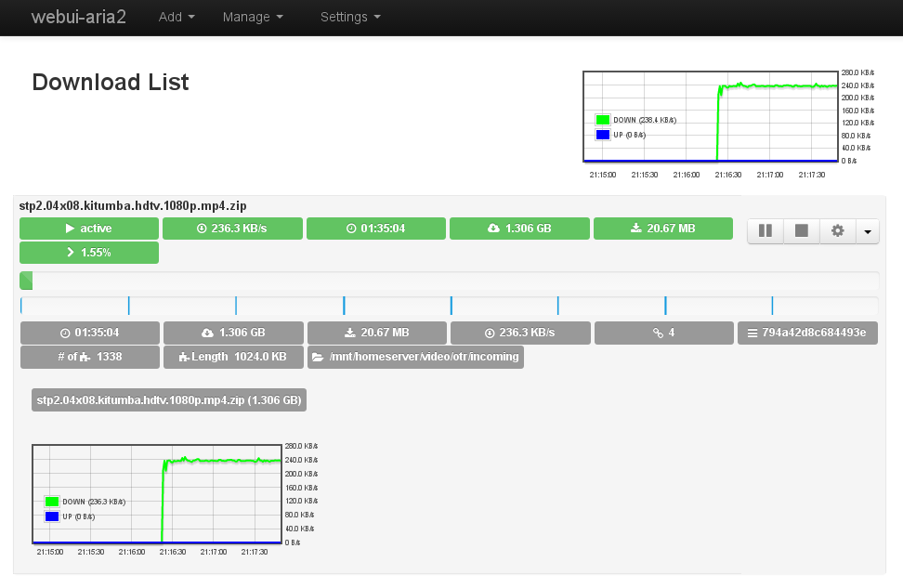Click the green 236.3 KB/s speed badge
903x588 pixels.
(x=232, y=229)
